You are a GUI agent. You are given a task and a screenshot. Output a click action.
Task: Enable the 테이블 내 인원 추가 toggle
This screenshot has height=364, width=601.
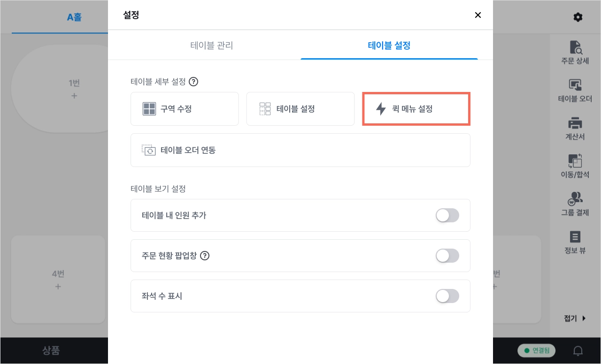pos(447,215)
